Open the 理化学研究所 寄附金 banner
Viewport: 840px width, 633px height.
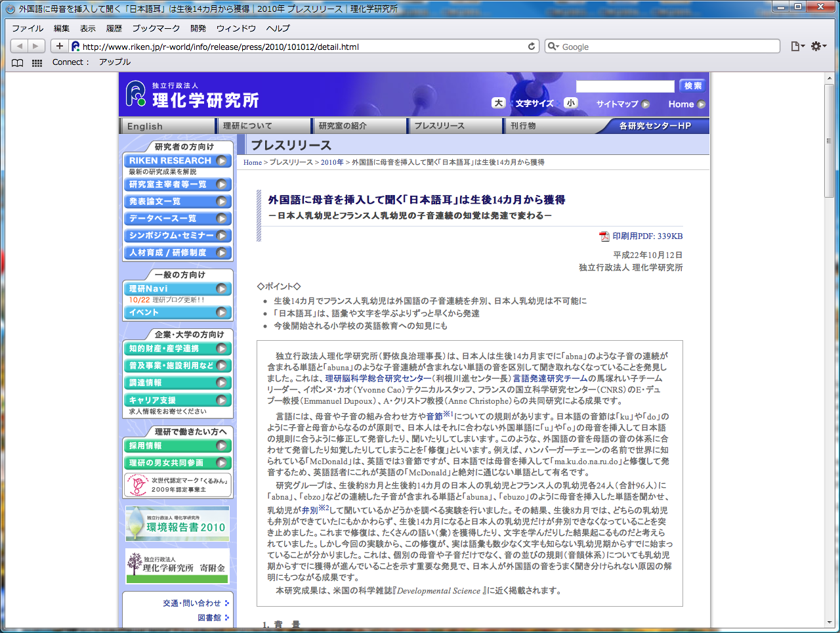pos(178,566)
